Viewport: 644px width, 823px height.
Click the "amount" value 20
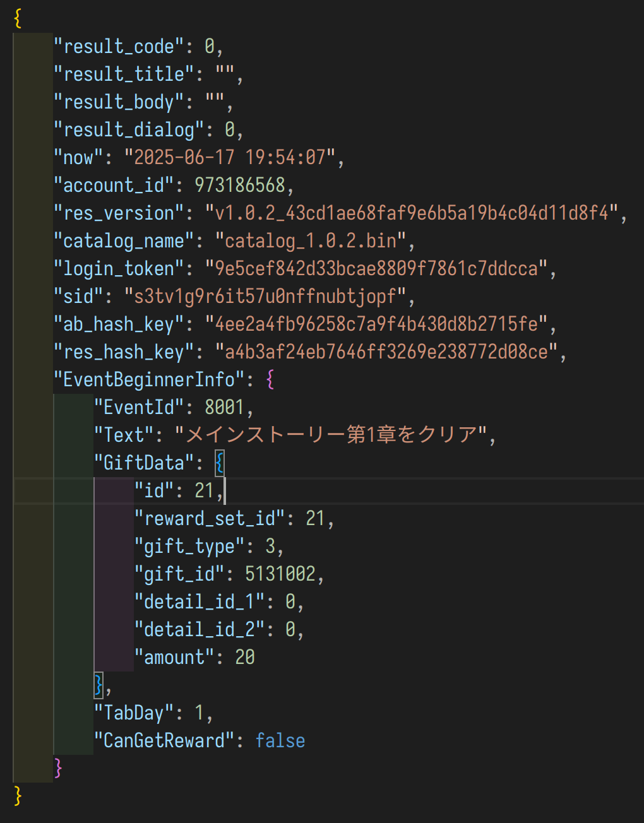(x=245, y=657)
